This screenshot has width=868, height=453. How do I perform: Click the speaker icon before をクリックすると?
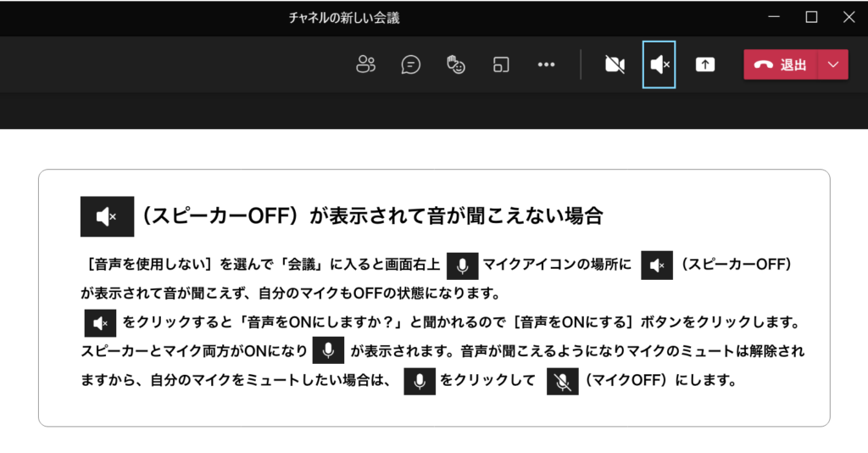(100, 323)
